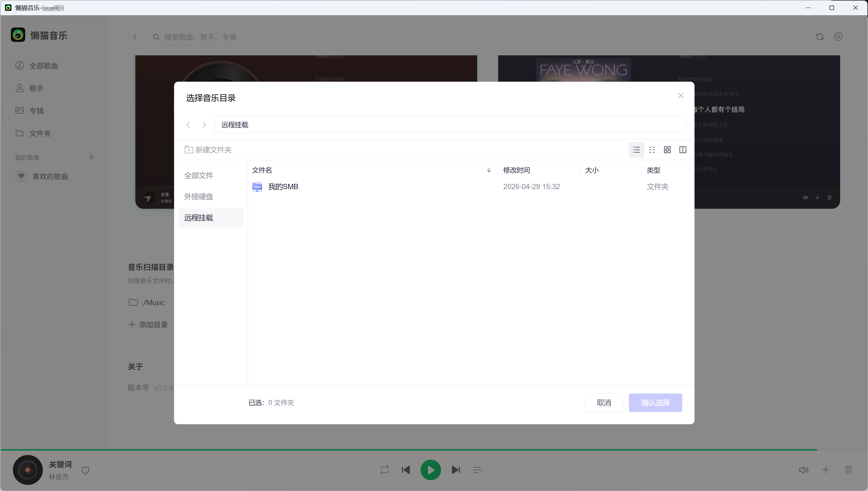The width and height of the screenshot is (868, 491).
Task: Click the 大小 column header
Action: click(592, 170)
